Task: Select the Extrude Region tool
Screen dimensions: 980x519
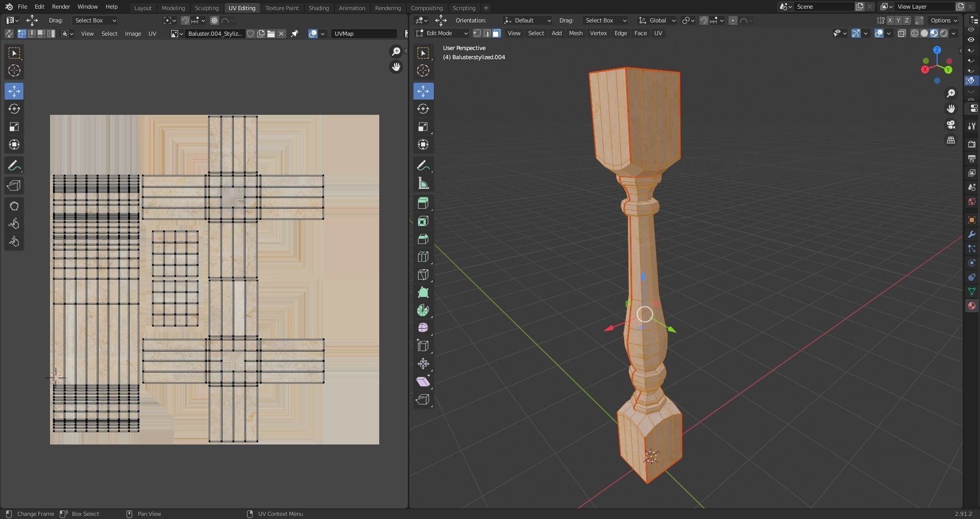Action: coord(423,203)
